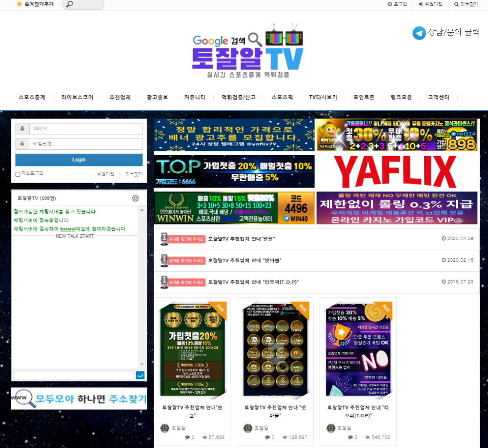Viewport: 488px width, 448px height.
Task: Open the 로그인 link with power icon
Action: click(x=397, y=4)
